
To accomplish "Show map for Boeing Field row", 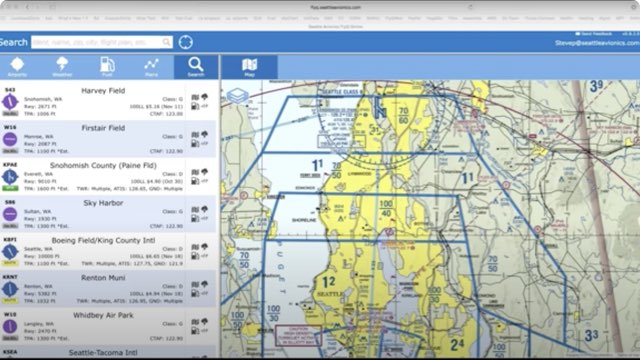I will coord(195,247).
